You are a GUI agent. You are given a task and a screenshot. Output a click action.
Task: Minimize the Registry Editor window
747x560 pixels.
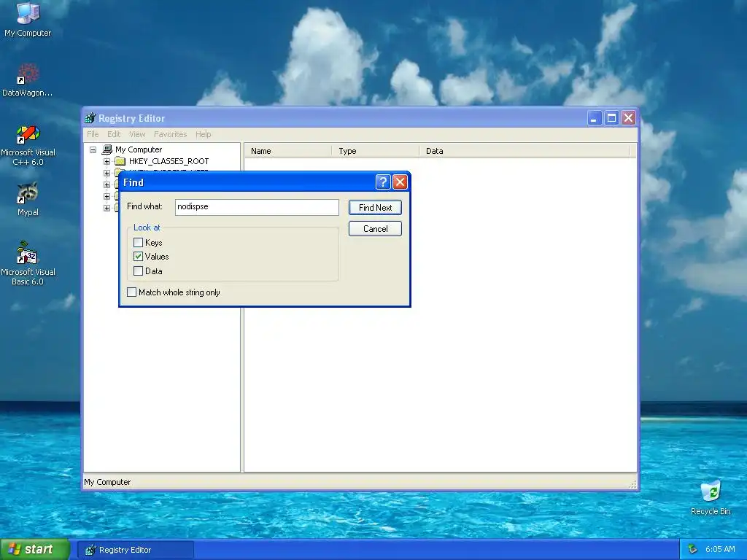point(594,117)
